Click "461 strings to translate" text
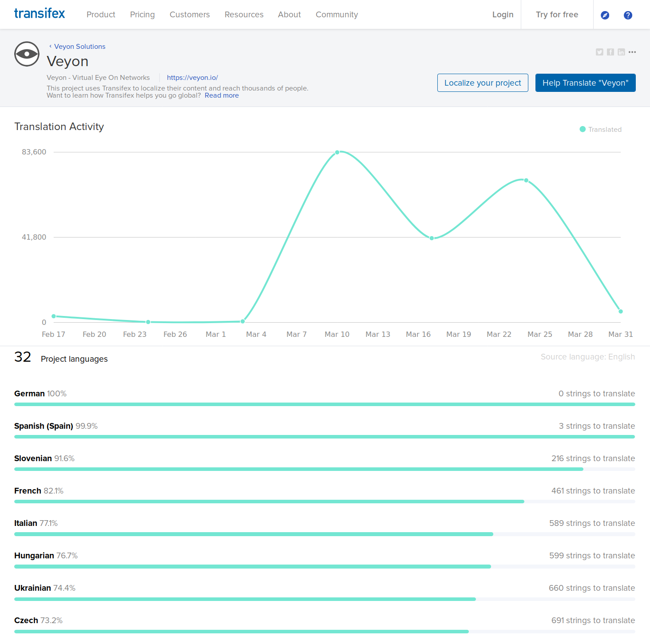The image size is (650, 644). pos(593,491)
